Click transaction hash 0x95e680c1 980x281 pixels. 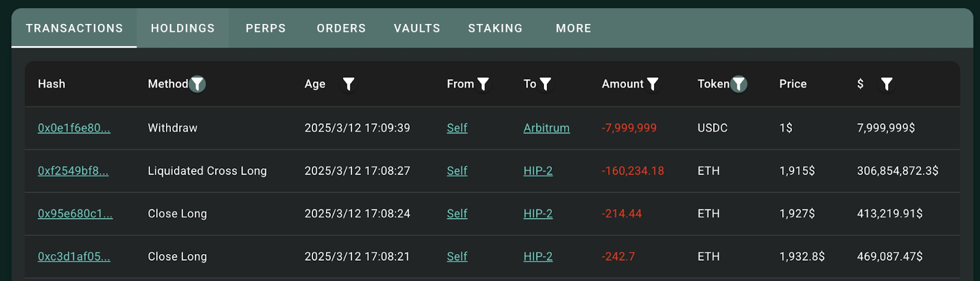[x=75, y=214]
